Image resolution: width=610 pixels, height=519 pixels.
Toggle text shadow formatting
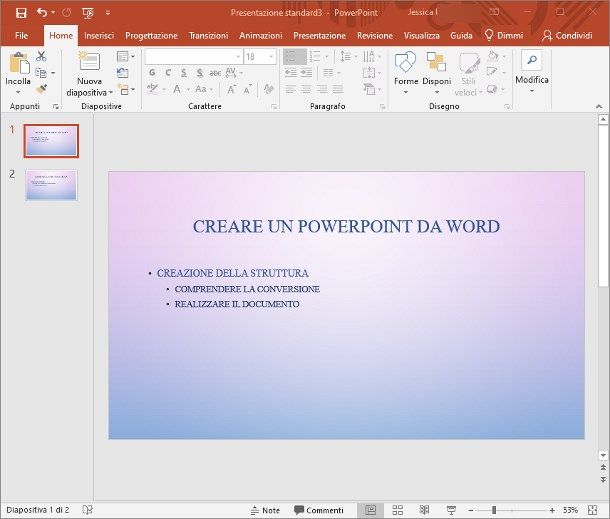pos(200,73)
